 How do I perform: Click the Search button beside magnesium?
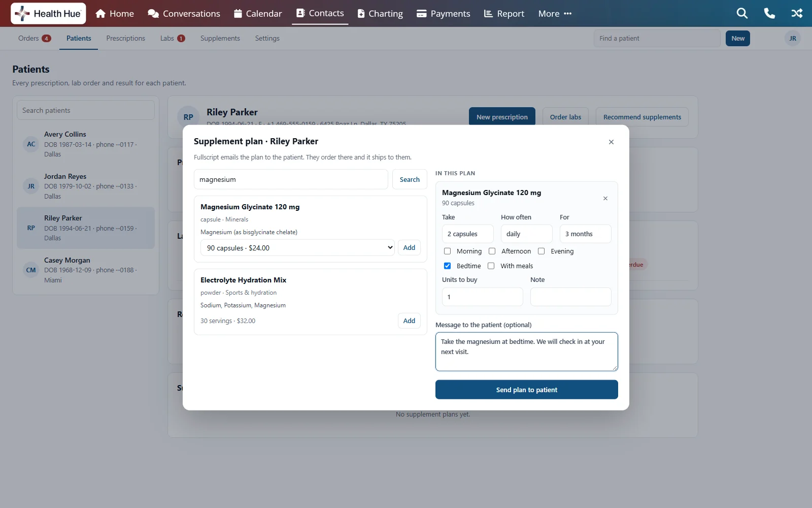click(x=410, y=179)
